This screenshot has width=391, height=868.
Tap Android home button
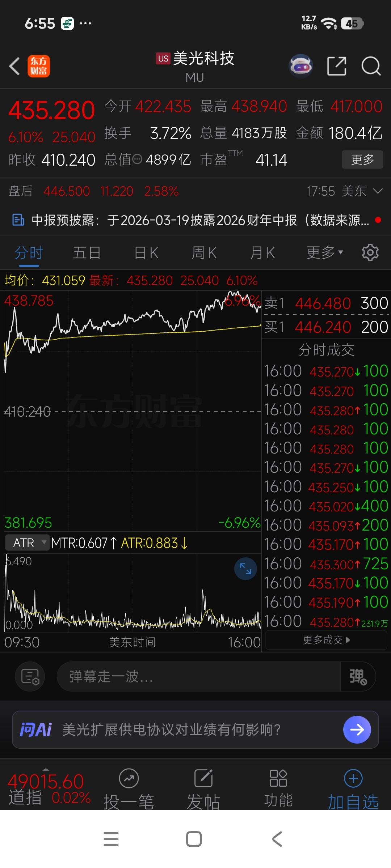[x=194, y=839]
